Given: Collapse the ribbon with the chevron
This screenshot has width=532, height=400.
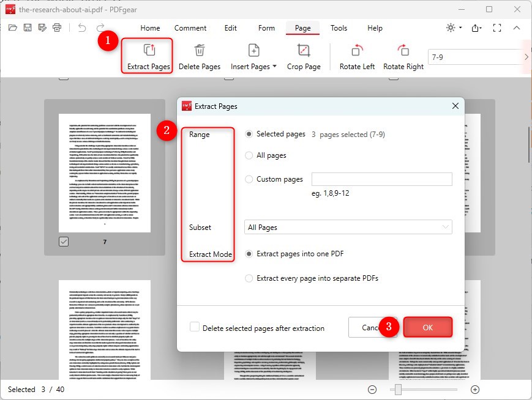Looking at the screenshot, I should tap(517, 28).
